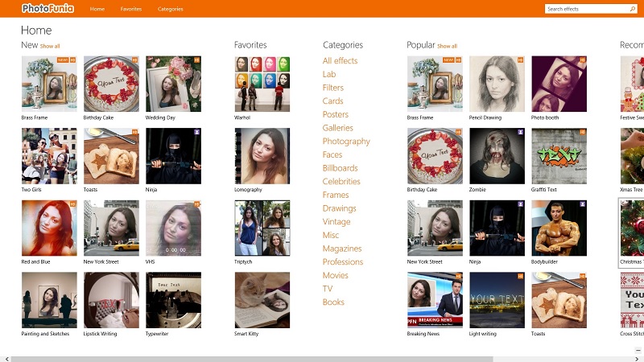644x362 pixels.
Task: Click the left scrollbar arrow
Action: tap(6, 359)
